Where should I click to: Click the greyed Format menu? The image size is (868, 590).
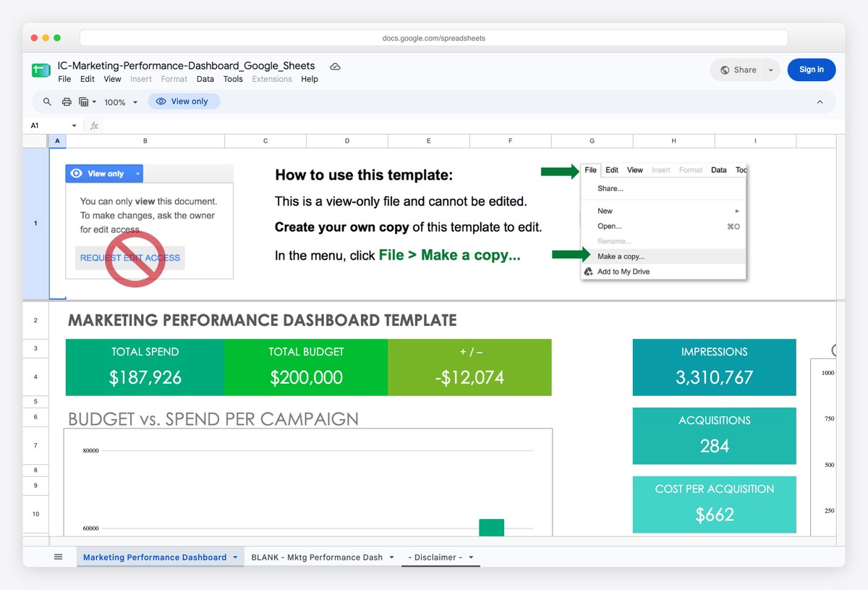coord(174,79)
